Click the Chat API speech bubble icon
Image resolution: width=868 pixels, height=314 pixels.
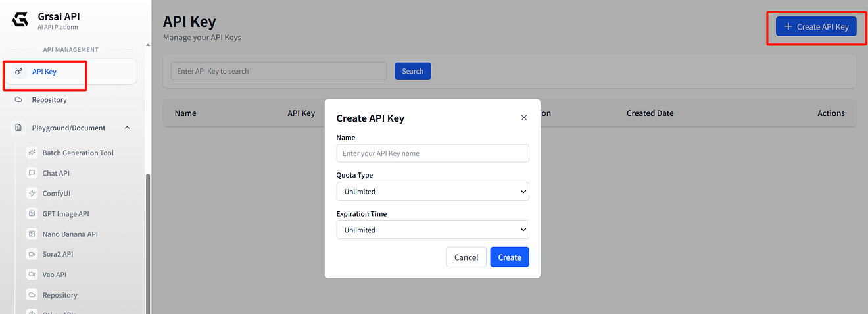(x=32, y=173)
